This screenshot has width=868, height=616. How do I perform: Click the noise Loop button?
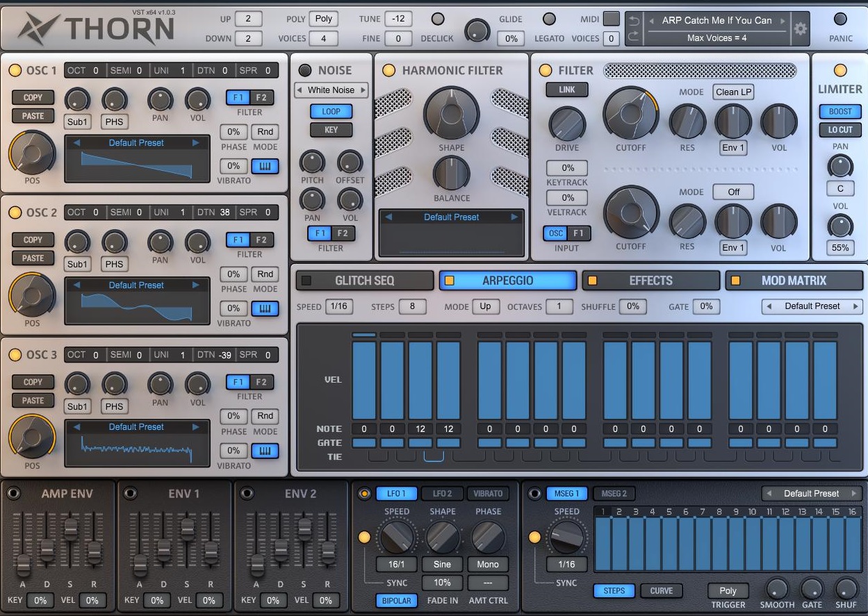331,111
